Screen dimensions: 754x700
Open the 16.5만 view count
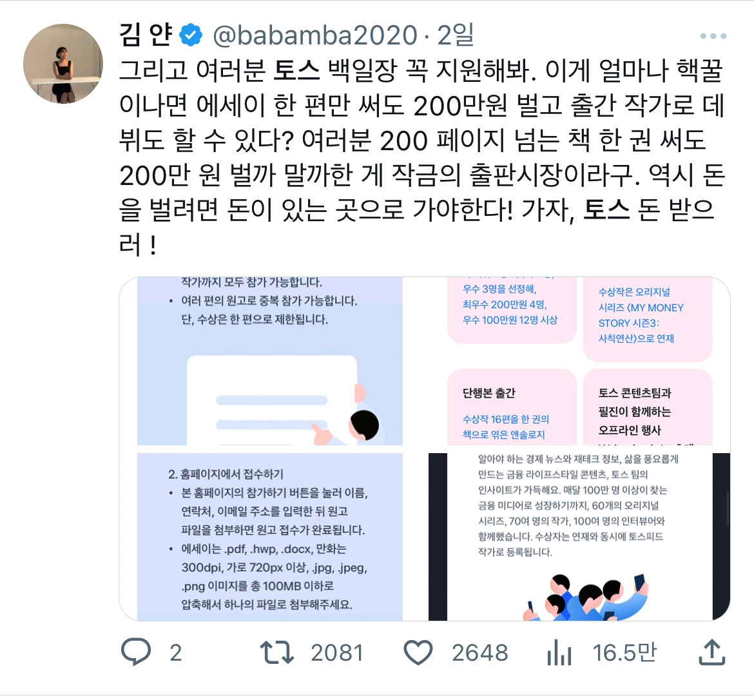(624, 653)
